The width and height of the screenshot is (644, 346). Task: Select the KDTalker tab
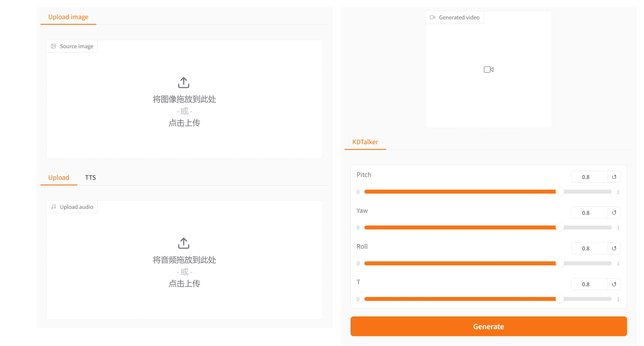coord(365,142)
